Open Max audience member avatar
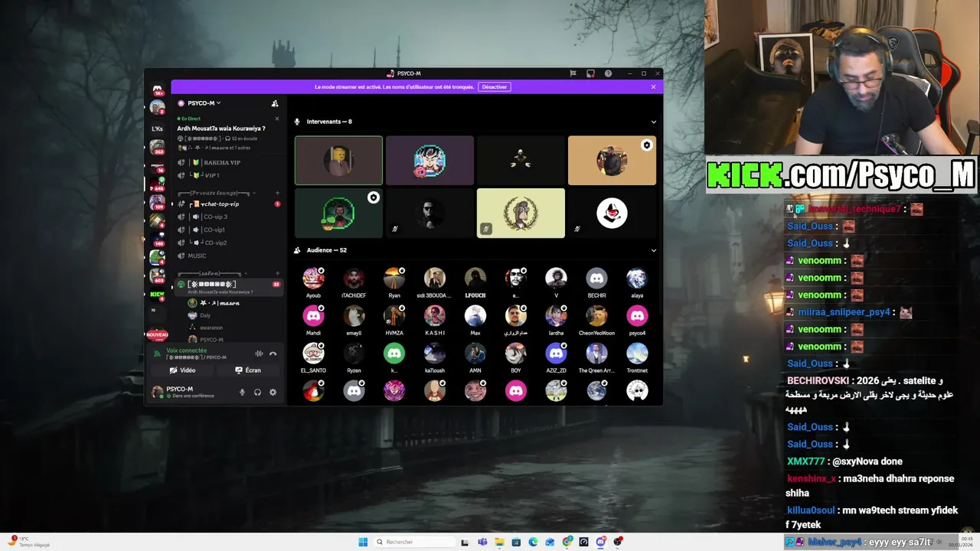Image resolution: width=980 pixels, height=551 pixels. (475, 316)
